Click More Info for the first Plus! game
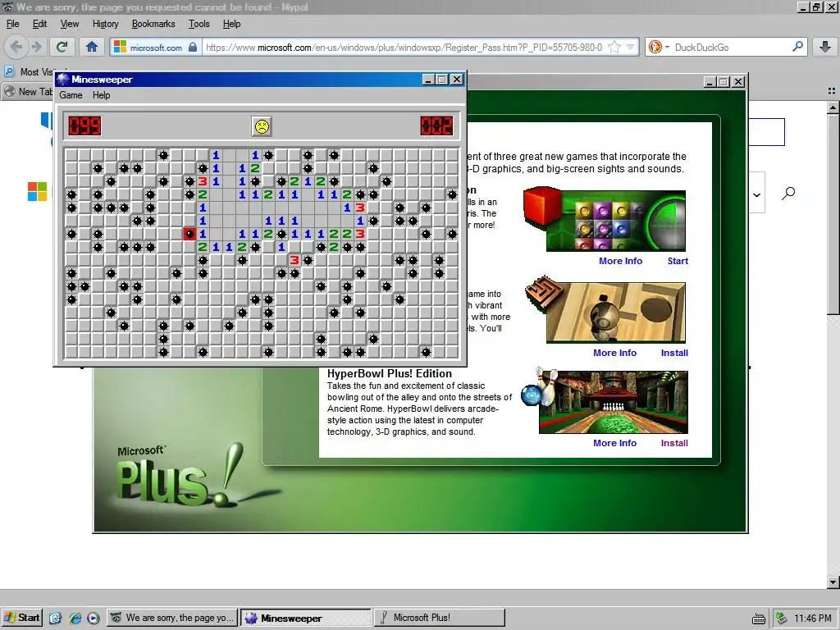 (620, 261)
